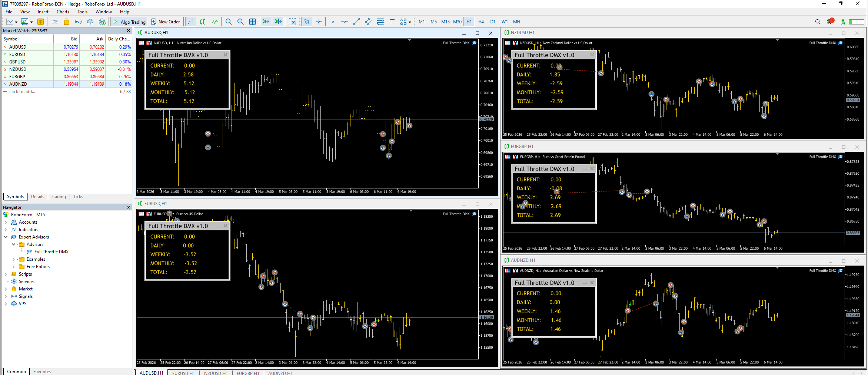Open the Charts menu
868x375 pixels.
[63, 12]
